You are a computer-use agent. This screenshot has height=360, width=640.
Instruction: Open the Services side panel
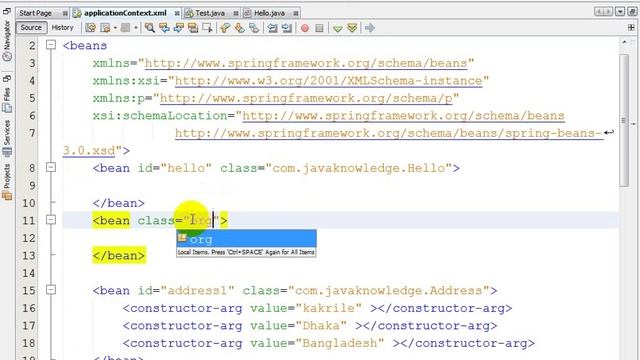[x=7, y=138]
